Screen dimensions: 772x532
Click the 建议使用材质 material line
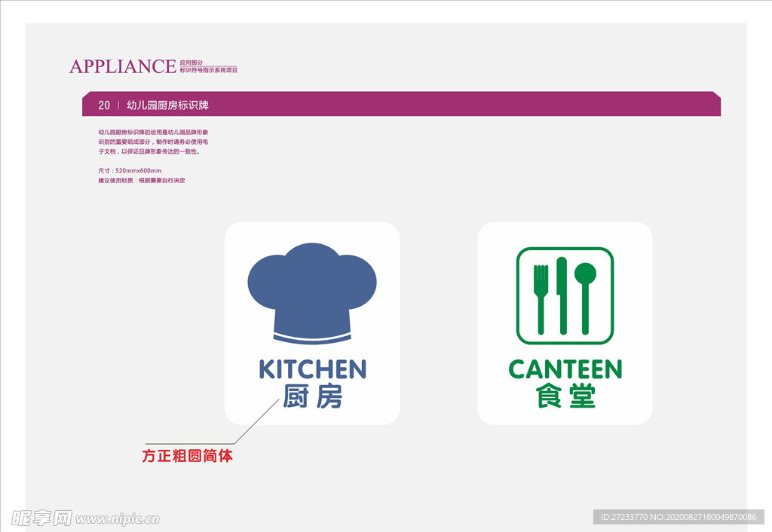(142, 181)
